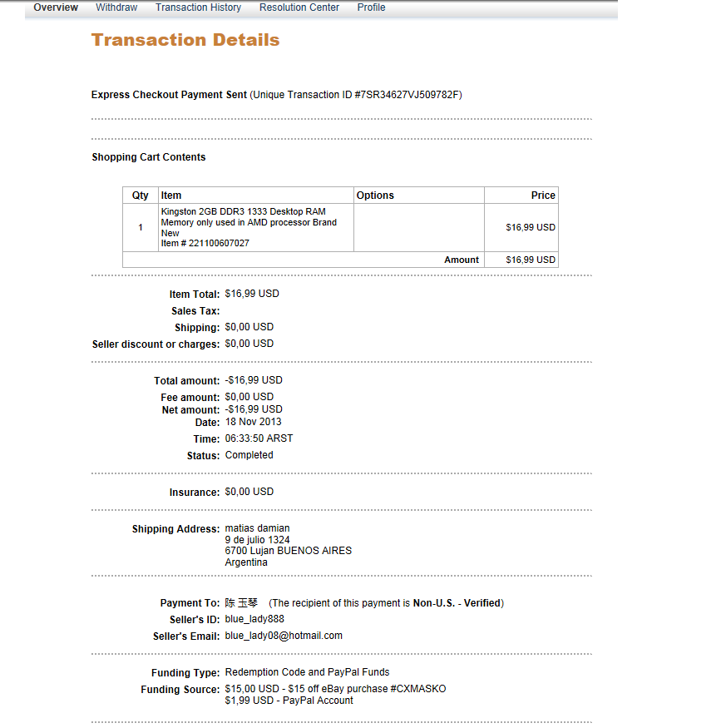Click the Kingston 2GB DDR3 item description
Screen dimensions: 726x728
pos(249,222)
